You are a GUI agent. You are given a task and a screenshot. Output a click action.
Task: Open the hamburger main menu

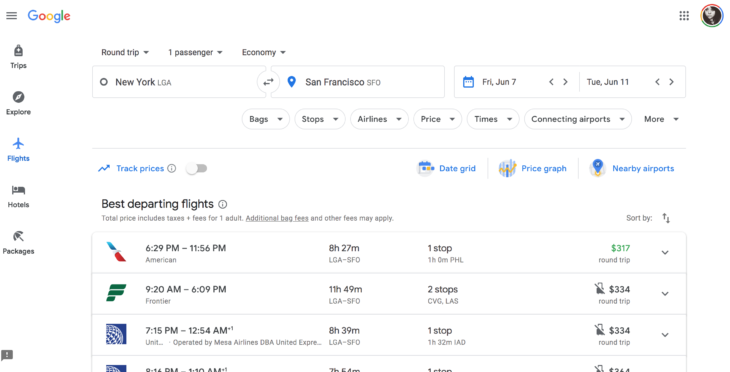tap(12, 16)
